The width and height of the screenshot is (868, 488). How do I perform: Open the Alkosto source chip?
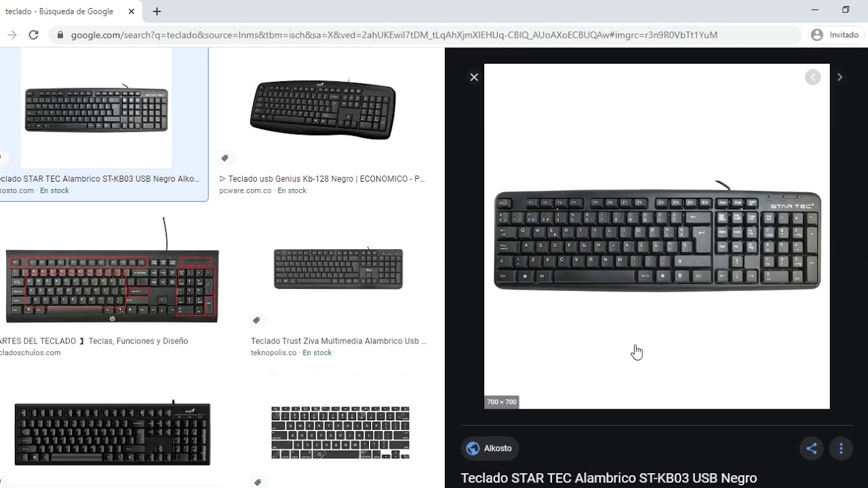tap(490, 448)
